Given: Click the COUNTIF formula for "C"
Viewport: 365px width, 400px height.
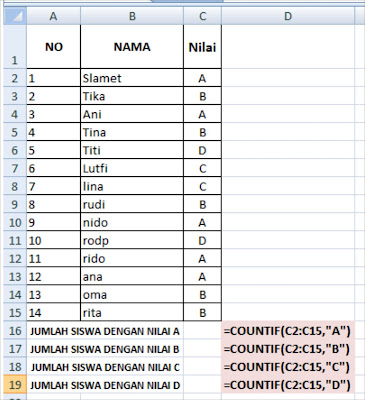Looking at the screenshot, I should [x=288, y=366].
